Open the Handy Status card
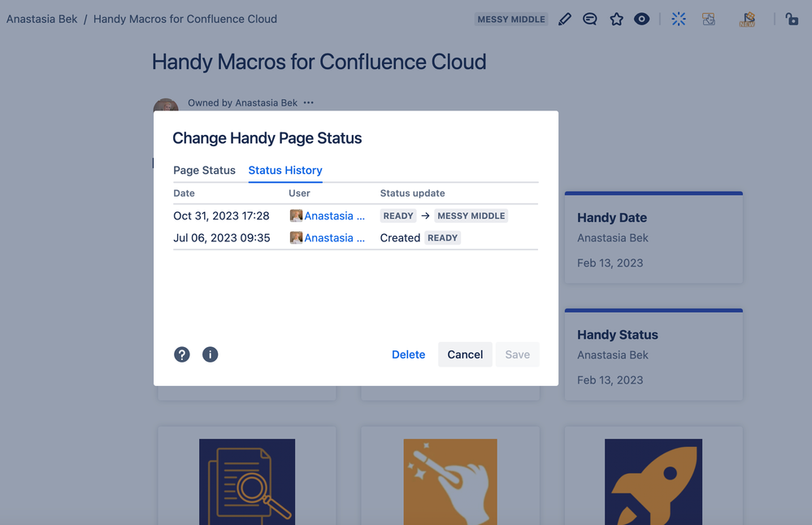 (654, 354)
